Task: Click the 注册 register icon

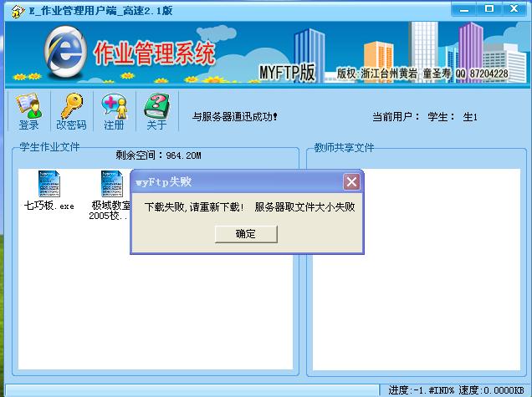Action: (x=115, y=111)
